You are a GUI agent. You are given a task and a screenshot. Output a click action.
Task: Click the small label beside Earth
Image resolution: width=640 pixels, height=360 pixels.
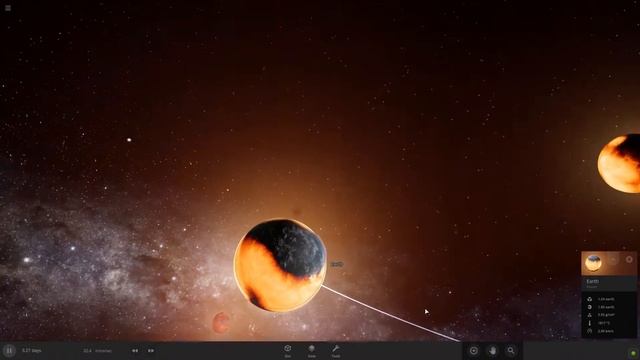click(x=337, y=264)
